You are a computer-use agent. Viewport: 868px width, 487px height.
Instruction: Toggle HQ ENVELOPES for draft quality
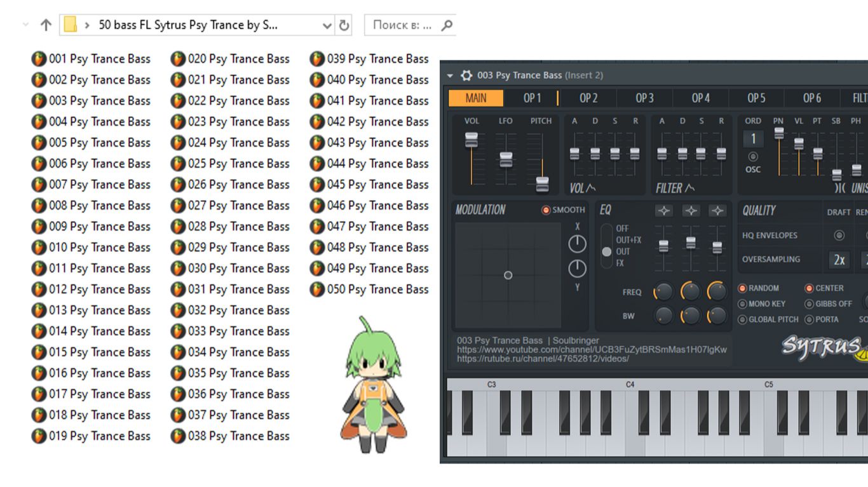click(x=839, y=236)
